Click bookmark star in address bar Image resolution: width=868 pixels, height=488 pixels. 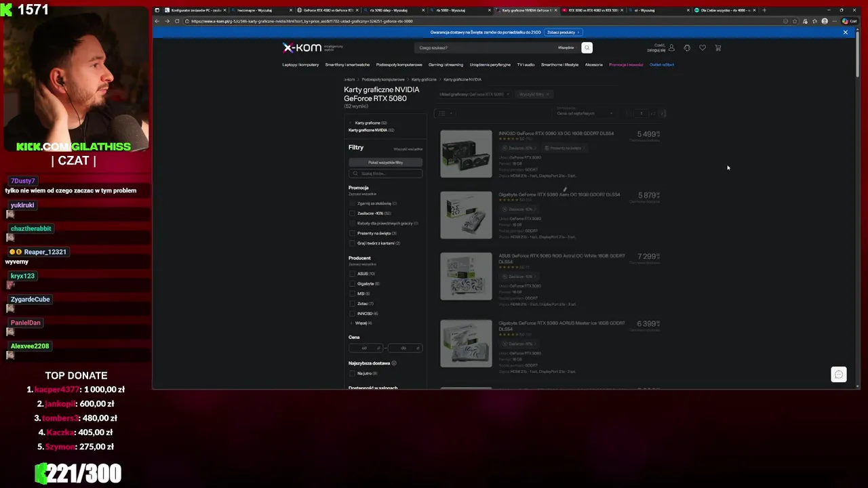pyautogui.click(x=795, y=21)
